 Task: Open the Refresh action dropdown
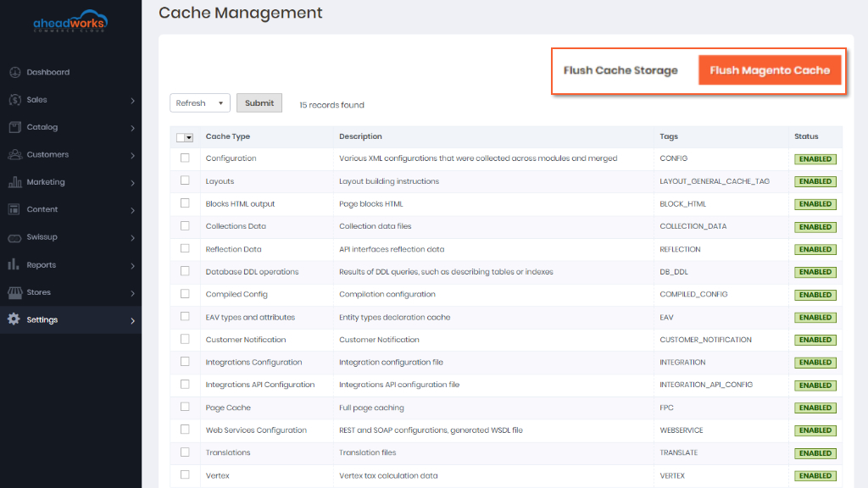pyautogui.click(x=200, y=103)
